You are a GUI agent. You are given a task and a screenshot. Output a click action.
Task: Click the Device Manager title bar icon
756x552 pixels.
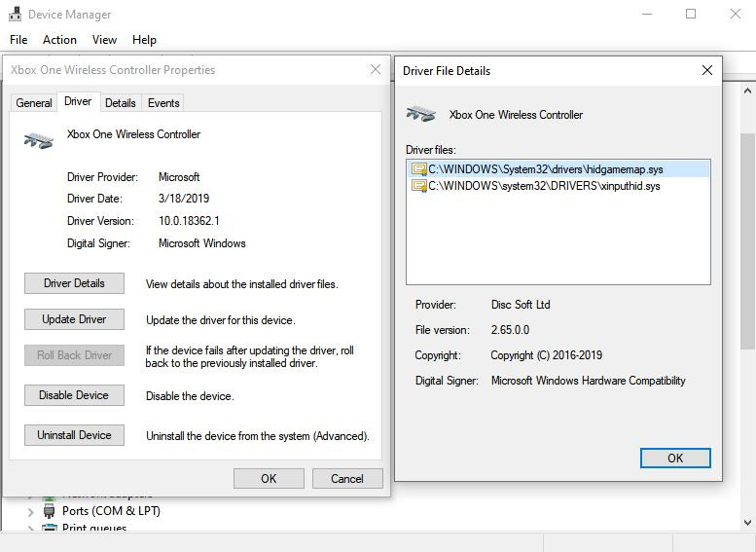coord(14,15)
